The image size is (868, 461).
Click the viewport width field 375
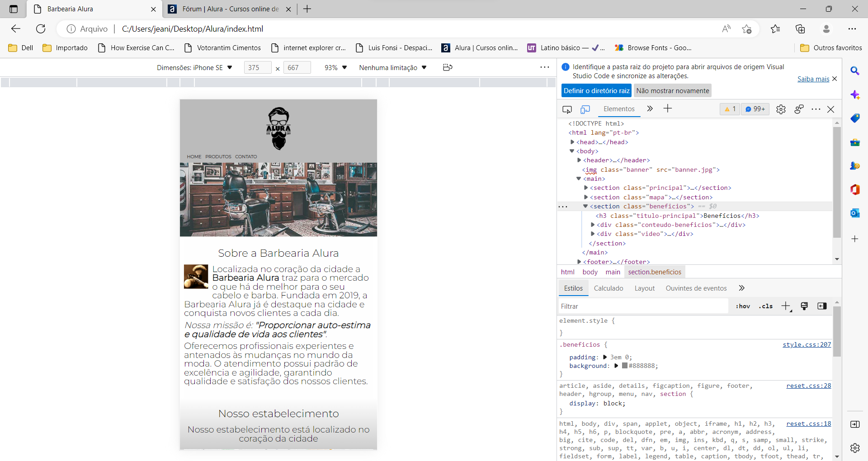coord(258,68)
